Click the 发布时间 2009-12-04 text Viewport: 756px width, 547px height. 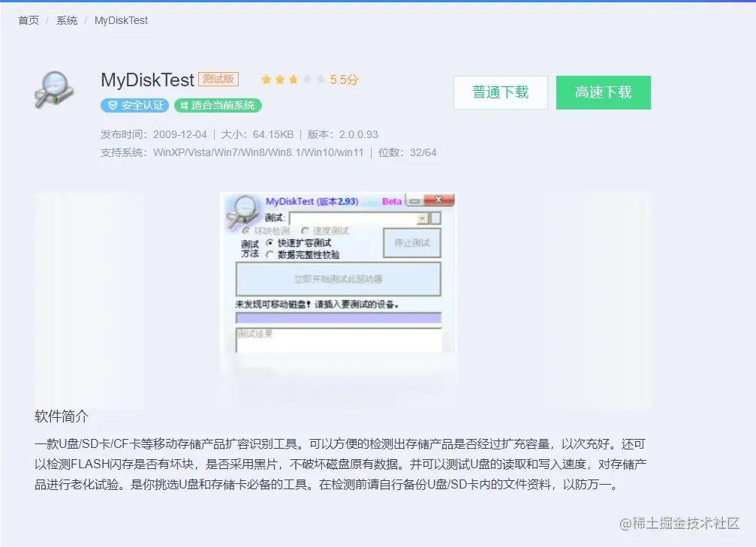[x=153, y=134]
